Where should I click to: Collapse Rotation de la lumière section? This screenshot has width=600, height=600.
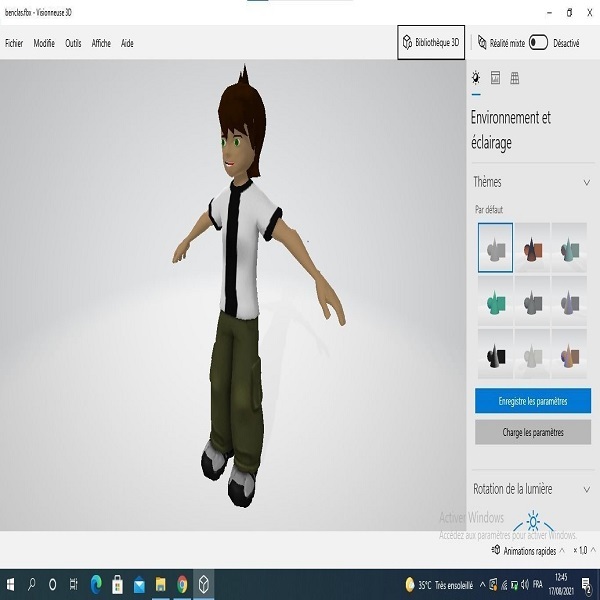click(x=586, y=489)
